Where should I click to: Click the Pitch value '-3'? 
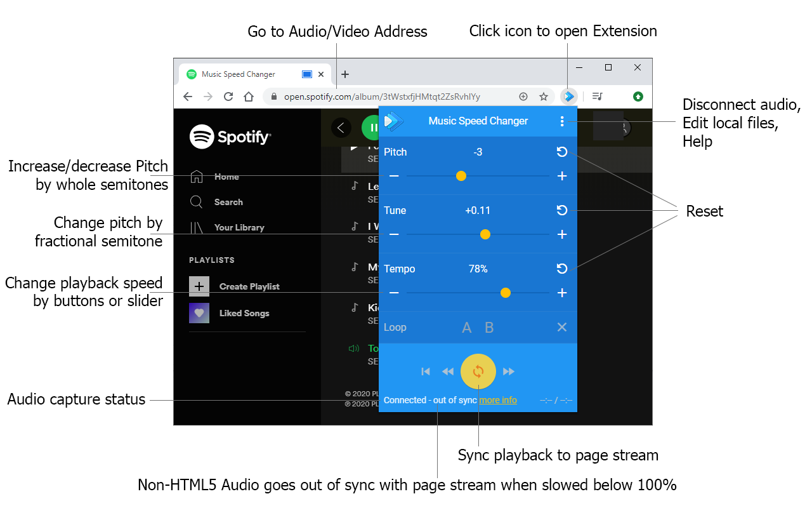478,152
